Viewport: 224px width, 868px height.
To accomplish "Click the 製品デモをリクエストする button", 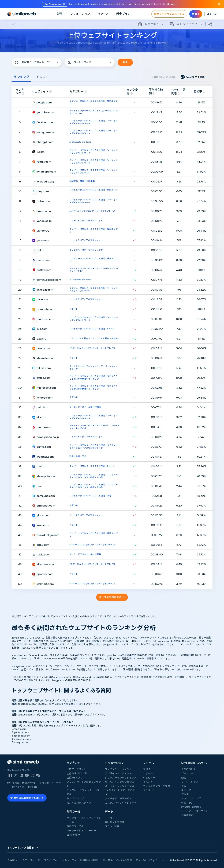I will 169,14.
